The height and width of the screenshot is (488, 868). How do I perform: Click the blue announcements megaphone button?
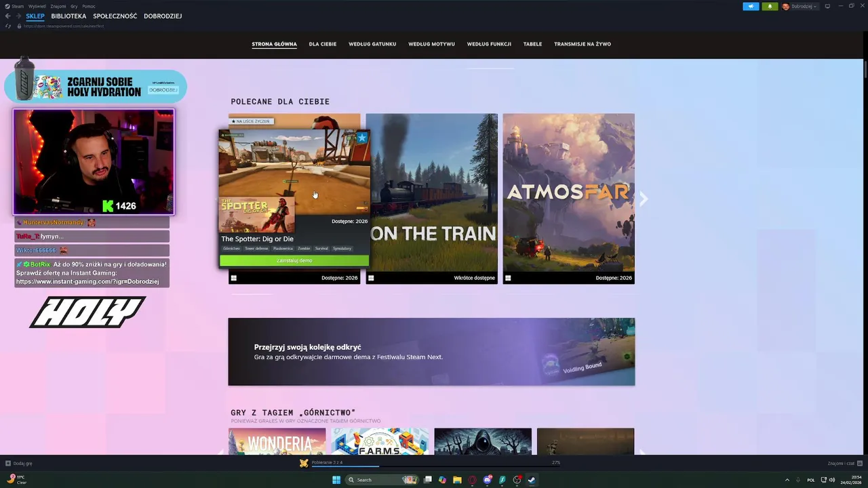751,6
